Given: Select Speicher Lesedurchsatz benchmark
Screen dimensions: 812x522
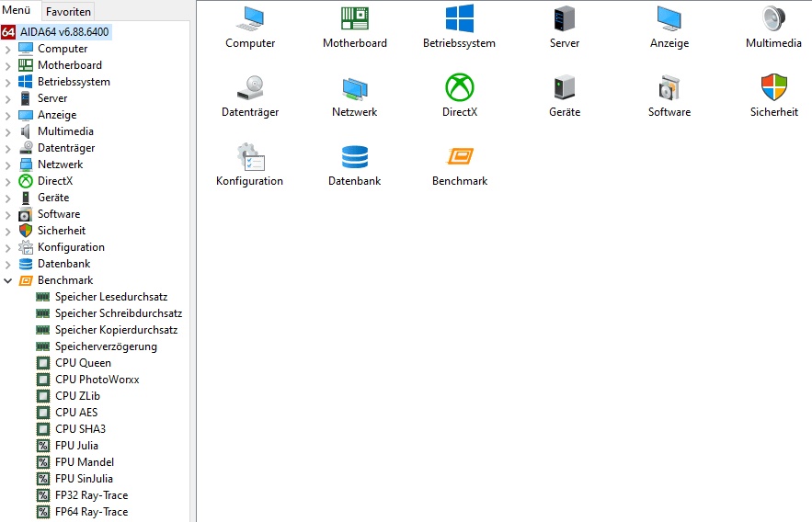Looking at the screenshot, I should (x=111, y=297).
